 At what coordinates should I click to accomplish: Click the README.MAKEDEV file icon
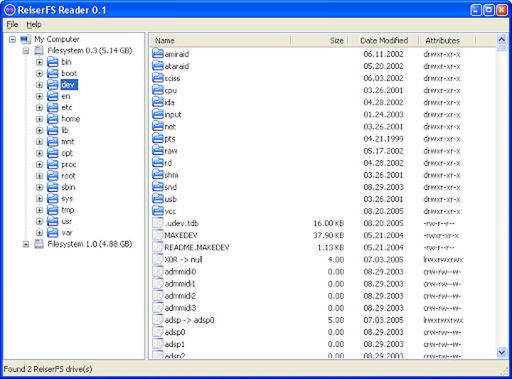[x=158, y=247]
